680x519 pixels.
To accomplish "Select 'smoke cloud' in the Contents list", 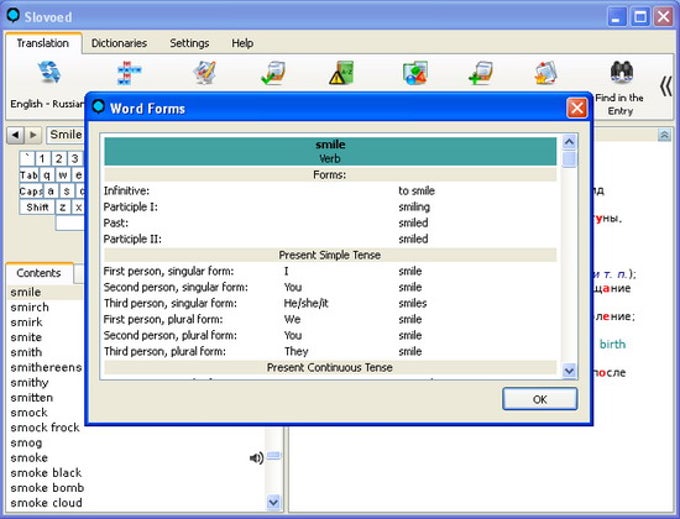I will [x=46, y=503].
